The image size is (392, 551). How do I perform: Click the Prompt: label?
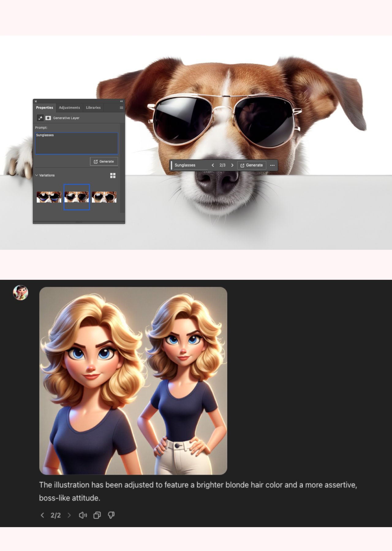coord(41,128)
